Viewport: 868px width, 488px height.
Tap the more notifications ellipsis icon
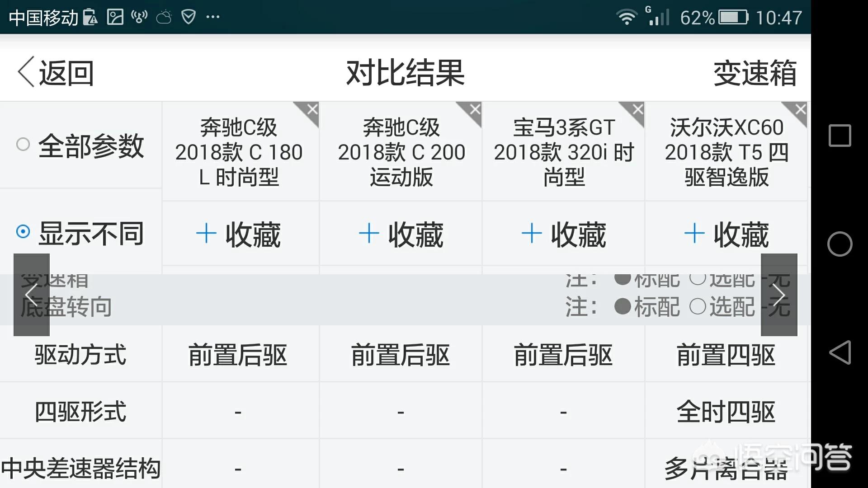click(212, 17)
